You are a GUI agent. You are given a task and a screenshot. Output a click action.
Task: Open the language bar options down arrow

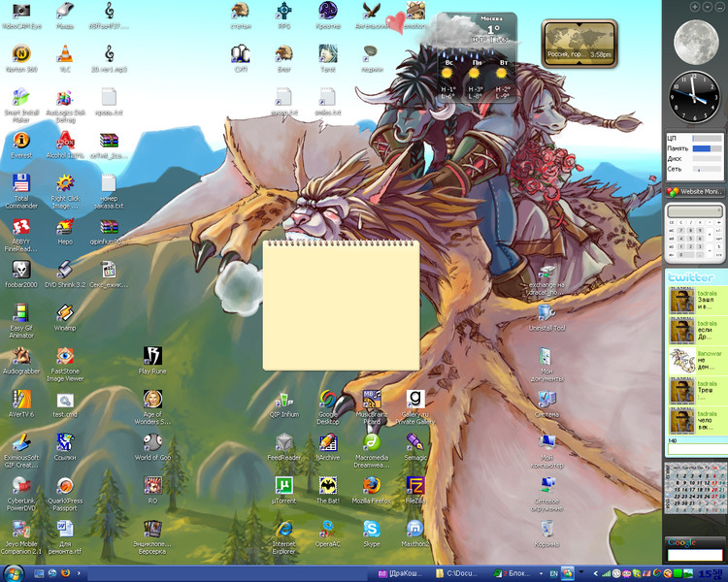[x=580, y=572]
